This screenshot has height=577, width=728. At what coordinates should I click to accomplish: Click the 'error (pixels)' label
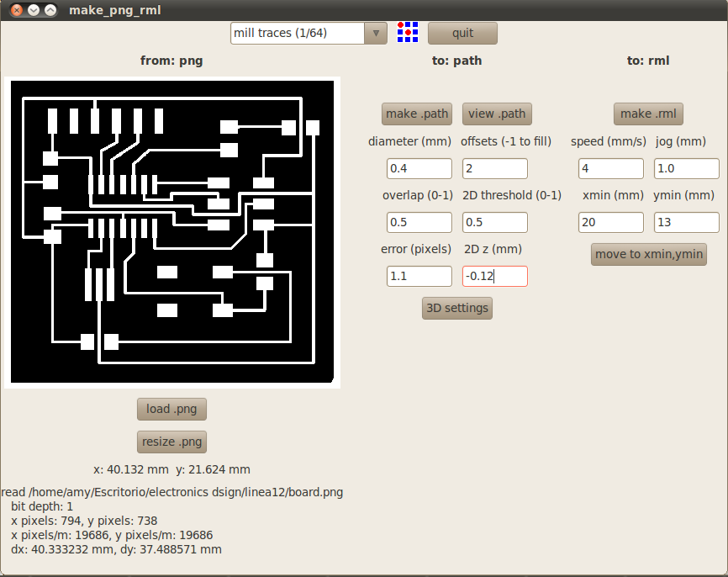point(416,249)
